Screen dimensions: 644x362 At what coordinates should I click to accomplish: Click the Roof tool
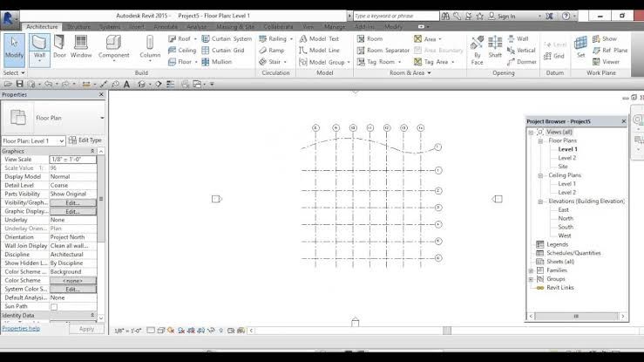pyautogui.click(x=182, y=38)
